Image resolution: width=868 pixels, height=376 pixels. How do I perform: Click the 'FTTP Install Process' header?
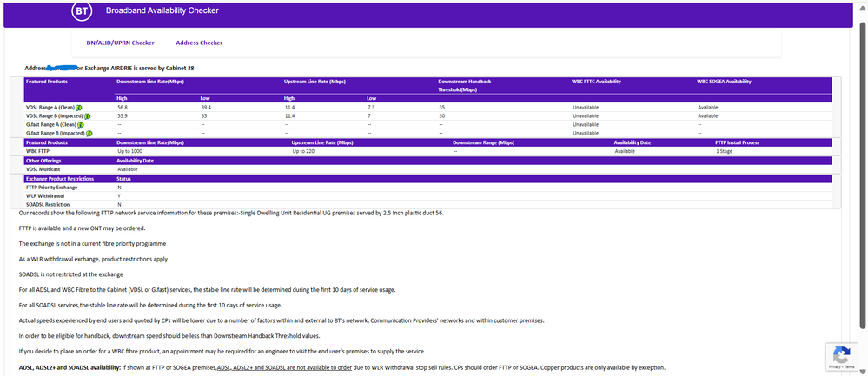click(x=737, y=142)
